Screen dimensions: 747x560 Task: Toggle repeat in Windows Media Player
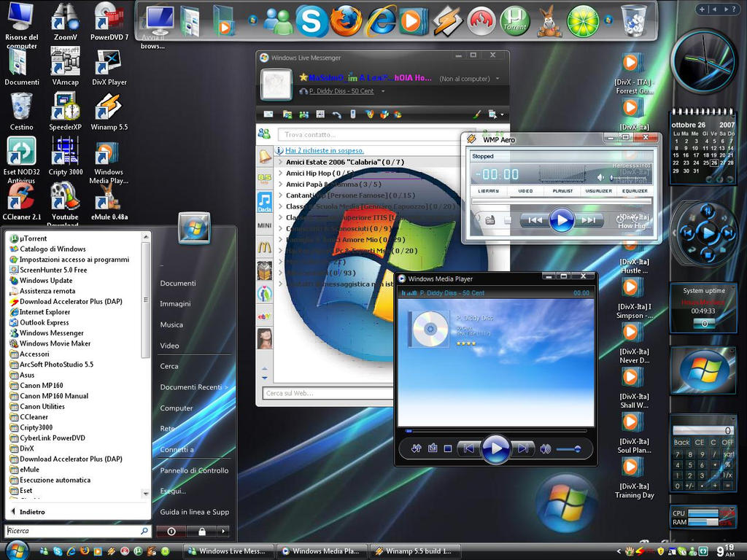(432, 448)
